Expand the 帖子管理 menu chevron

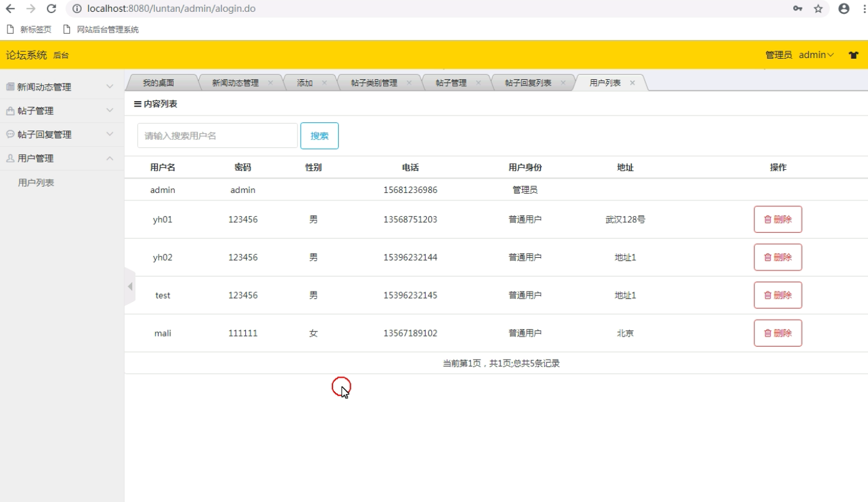(110, 111)
